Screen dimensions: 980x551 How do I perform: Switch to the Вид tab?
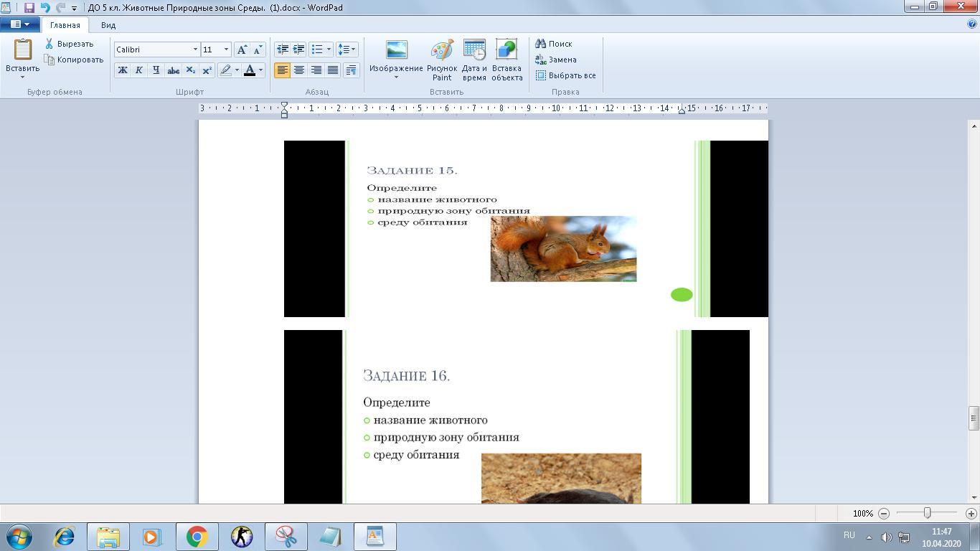tap(108, 25)
